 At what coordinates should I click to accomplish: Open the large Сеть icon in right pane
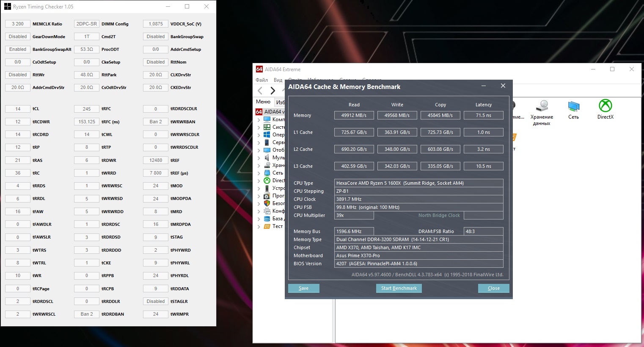tap(574, 106)
